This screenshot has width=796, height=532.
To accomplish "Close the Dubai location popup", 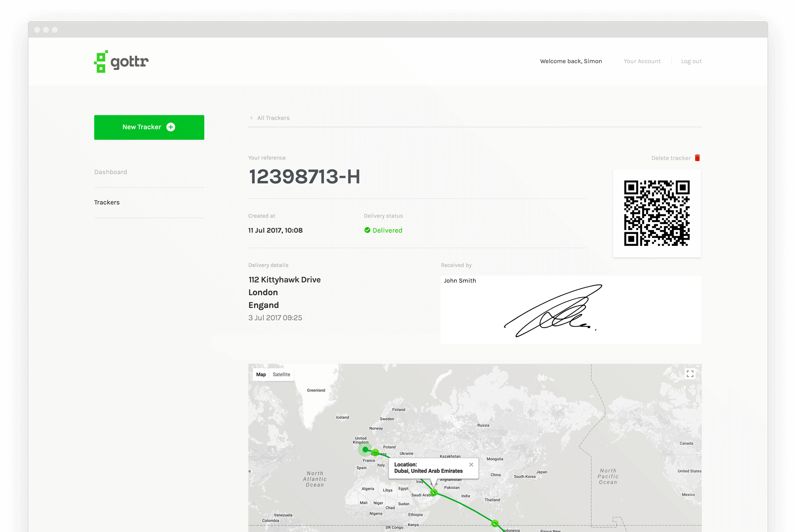I will [471, 465].
